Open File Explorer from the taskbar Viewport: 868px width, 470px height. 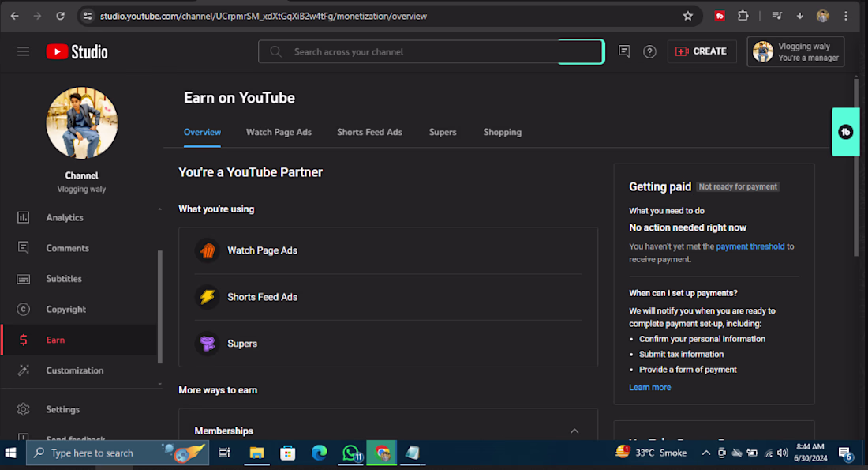256,453
